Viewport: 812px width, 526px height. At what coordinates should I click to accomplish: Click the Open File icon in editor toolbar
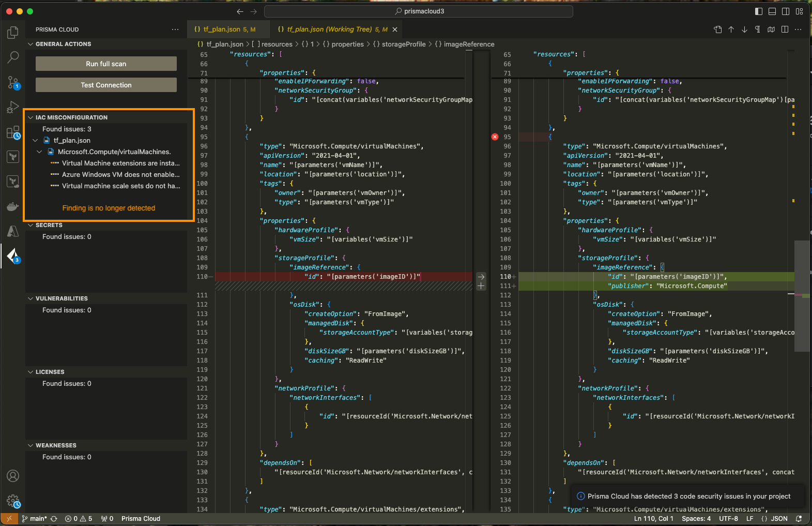718,29
